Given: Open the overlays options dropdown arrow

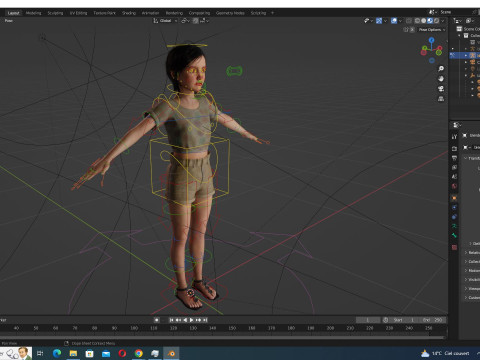Looking at the screenshot, I should pyautogui.click(x=400, y=21).
